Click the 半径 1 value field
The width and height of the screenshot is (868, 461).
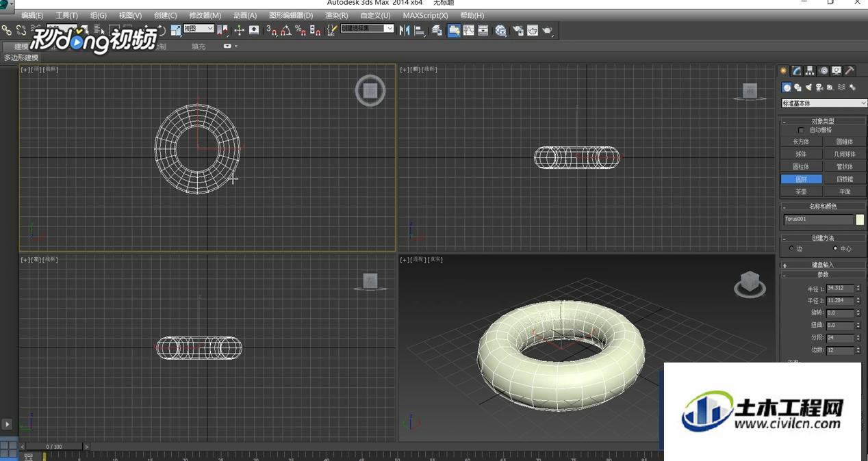(x=840, y=289)
